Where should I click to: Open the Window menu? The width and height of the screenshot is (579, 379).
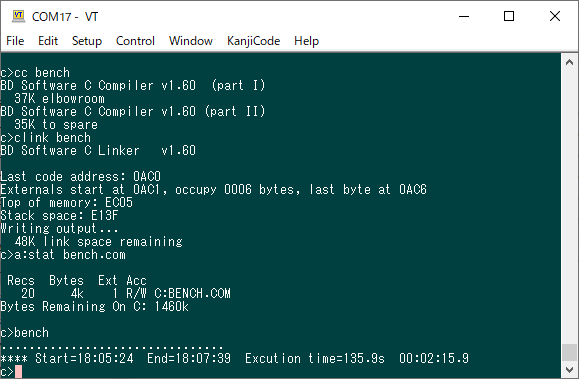[x=191, y=41]
